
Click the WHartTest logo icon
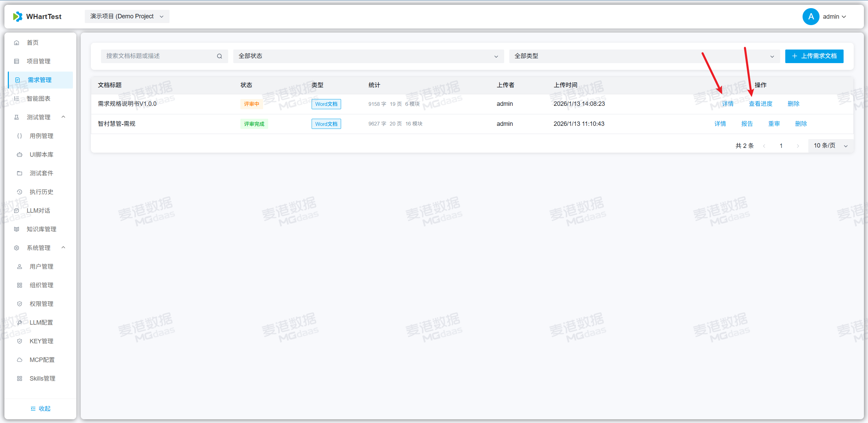(x=18, y=17)
